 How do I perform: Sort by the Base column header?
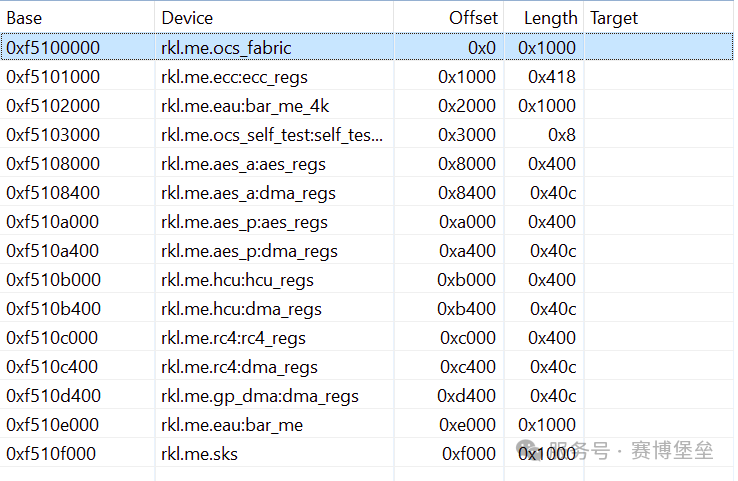77,18
